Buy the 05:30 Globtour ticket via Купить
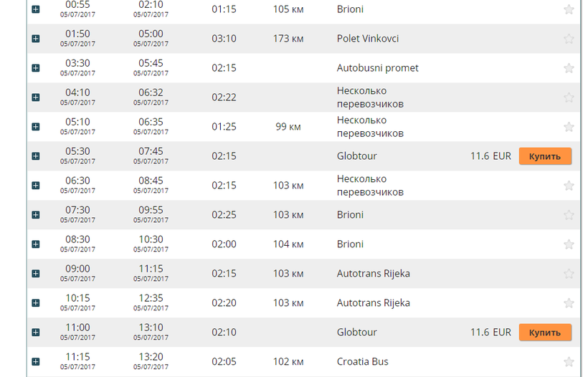The image size is (588, 377). pos(545,156)
